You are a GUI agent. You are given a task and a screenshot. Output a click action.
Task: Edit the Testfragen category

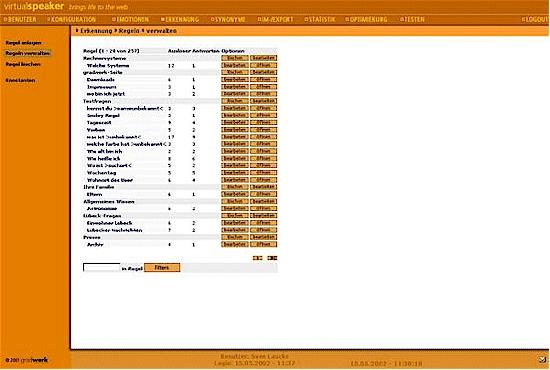click(263, 101)
